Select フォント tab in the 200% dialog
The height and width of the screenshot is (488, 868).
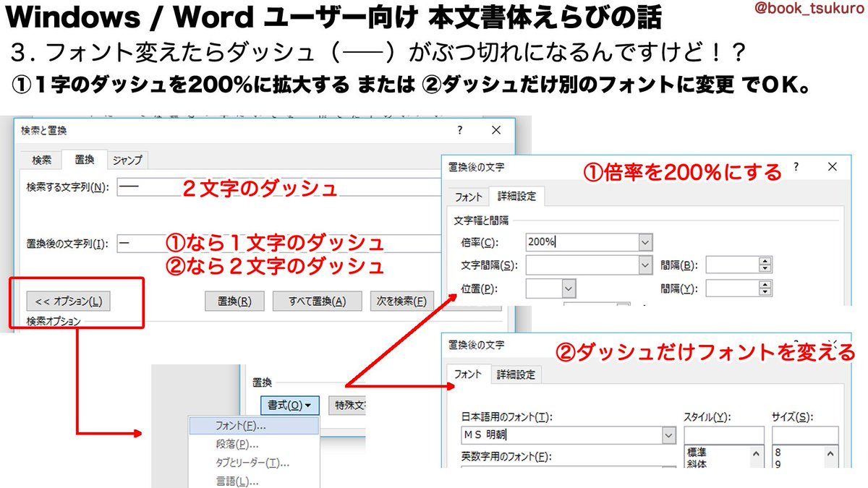tap(468, 197)
